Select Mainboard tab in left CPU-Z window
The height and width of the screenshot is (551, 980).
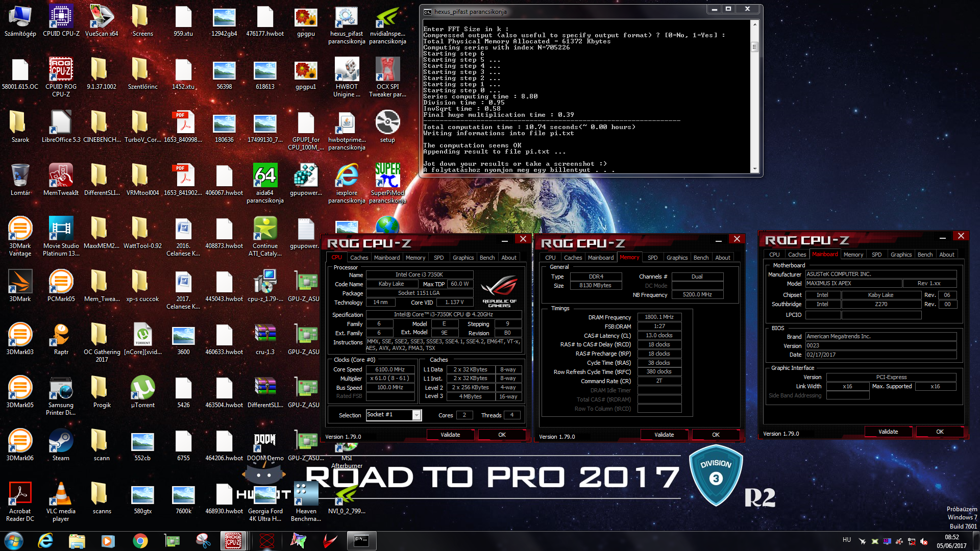pos(387,258)
